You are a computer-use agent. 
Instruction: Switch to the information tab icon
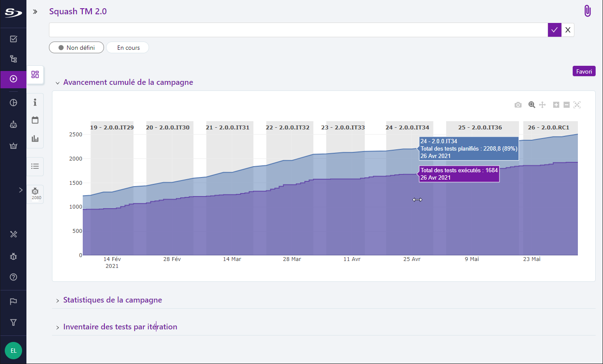click(35, 102)
